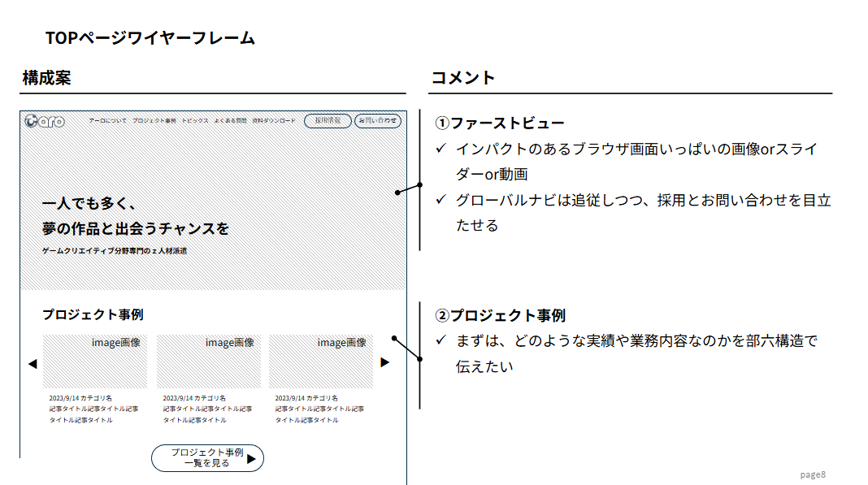Open the トピックス nav item
Screen dimensions: 868x485
tap(195, 120)
